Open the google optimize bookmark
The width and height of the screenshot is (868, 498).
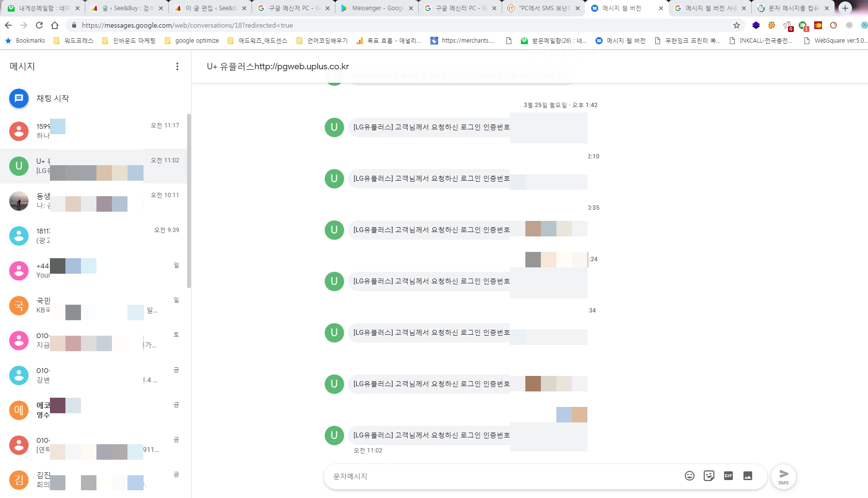[192, 41]
